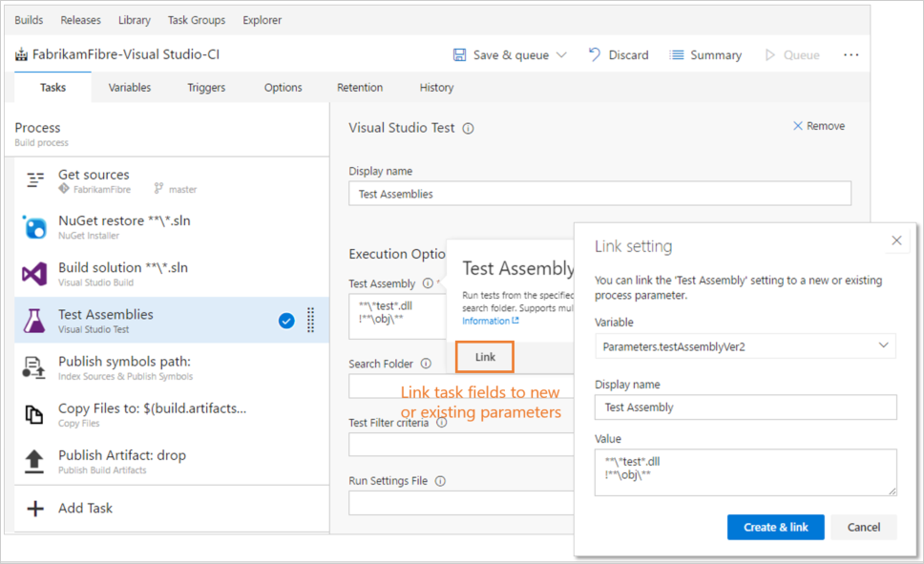
Task: Open the Information external link
Action: pos(491,321)
